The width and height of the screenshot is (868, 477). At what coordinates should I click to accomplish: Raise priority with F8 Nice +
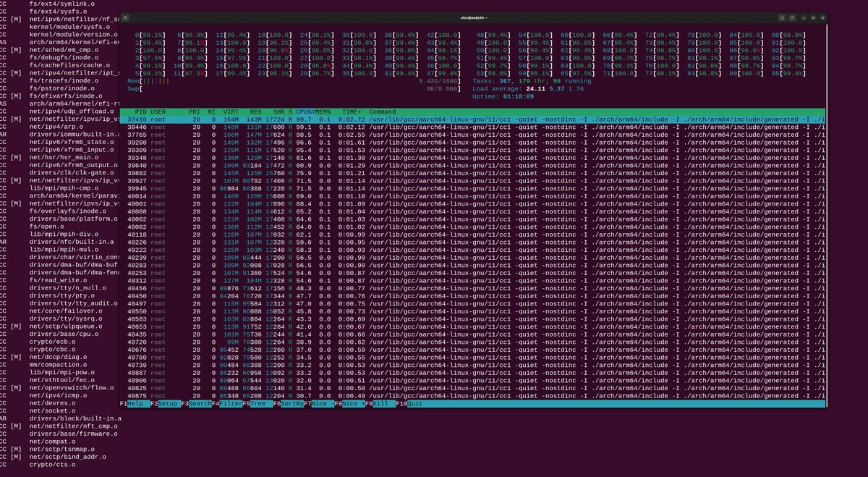coord(354,404)
